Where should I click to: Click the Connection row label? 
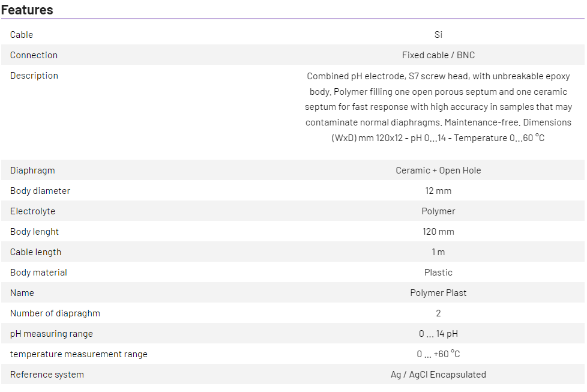coord(34,55)
